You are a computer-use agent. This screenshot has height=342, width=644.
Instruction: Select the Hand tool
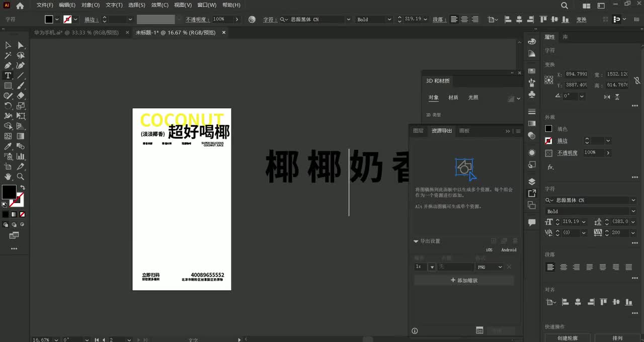point(8,177)
